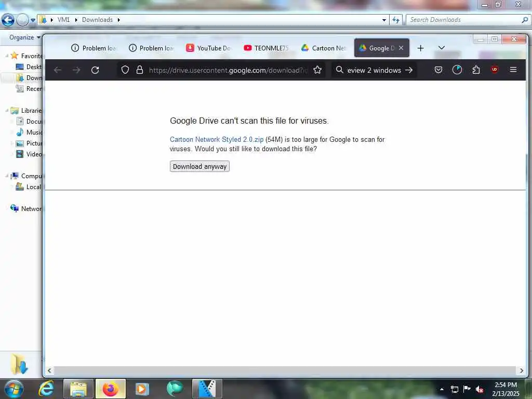Open Windows Explorer taskbar button

point(78,389)
